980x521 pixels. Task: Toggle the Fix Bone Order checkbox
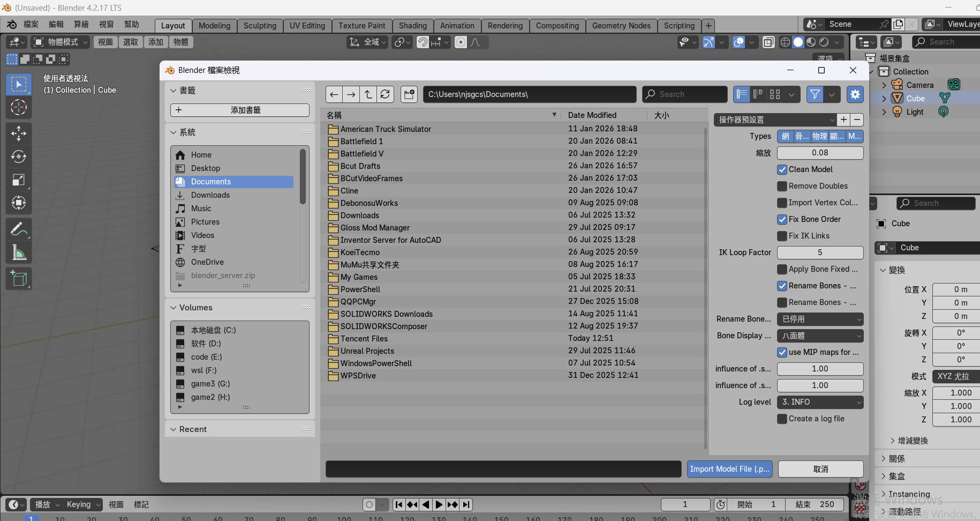(x=782, y=220)
